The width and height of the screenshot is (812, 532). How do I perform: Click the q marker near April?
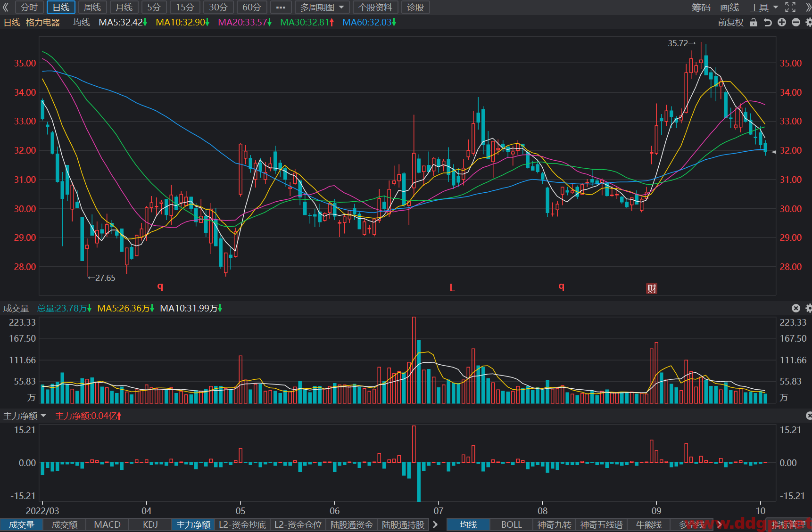(x=160, y=286)
